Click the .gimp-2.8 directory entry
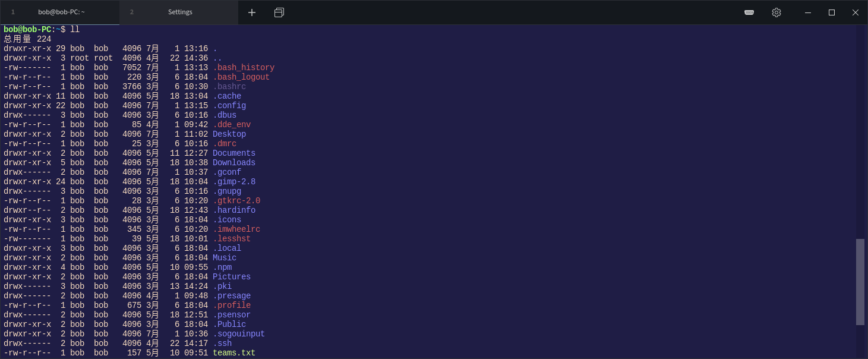Viewport: 868px width, 359px height. [x=234, y=181]
